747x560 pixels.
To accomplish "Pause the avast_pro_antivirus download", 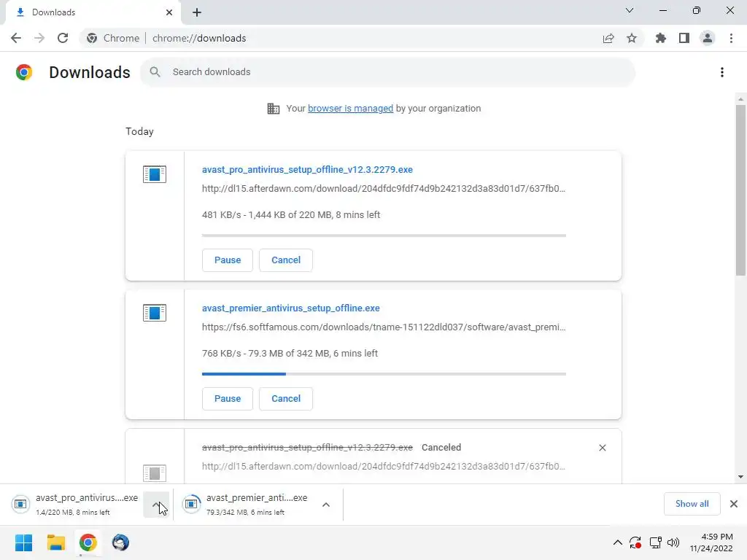I will coord(228,260).
